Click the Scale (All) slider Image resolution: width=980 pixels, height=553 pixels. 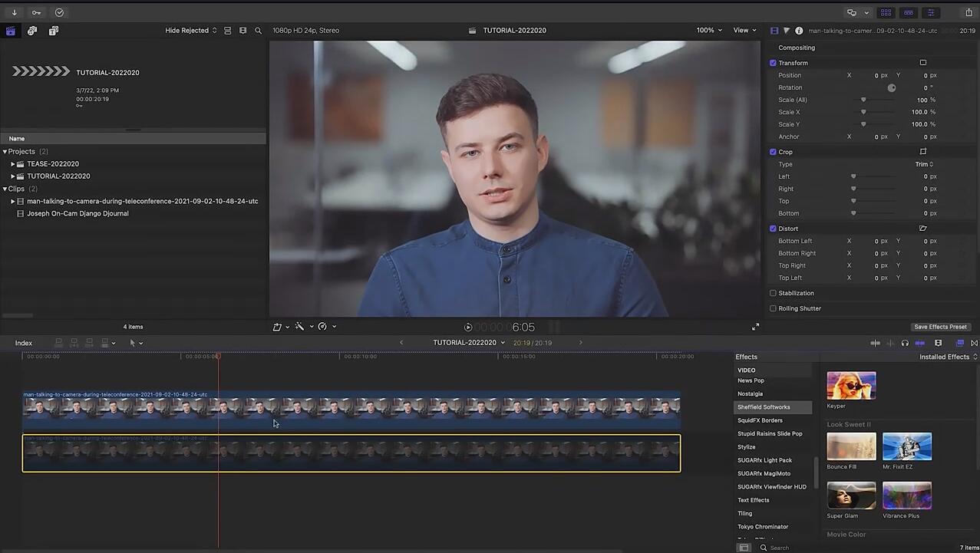coord(873,100)
